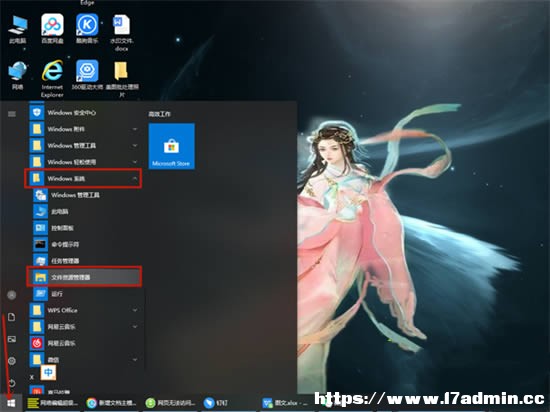The height and width of the screenshot is (412, 550).
Task: Launch Windows 安全中心 from the app list
Action: click(84, 113)
